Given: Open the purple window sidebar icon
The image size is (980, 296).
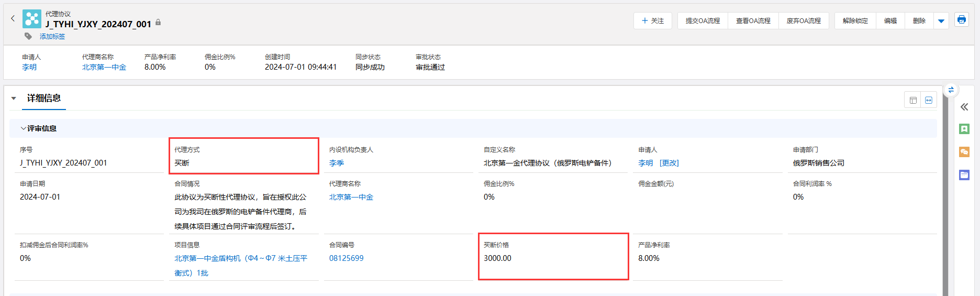Looking at the screenshot, I should [964, 175].
